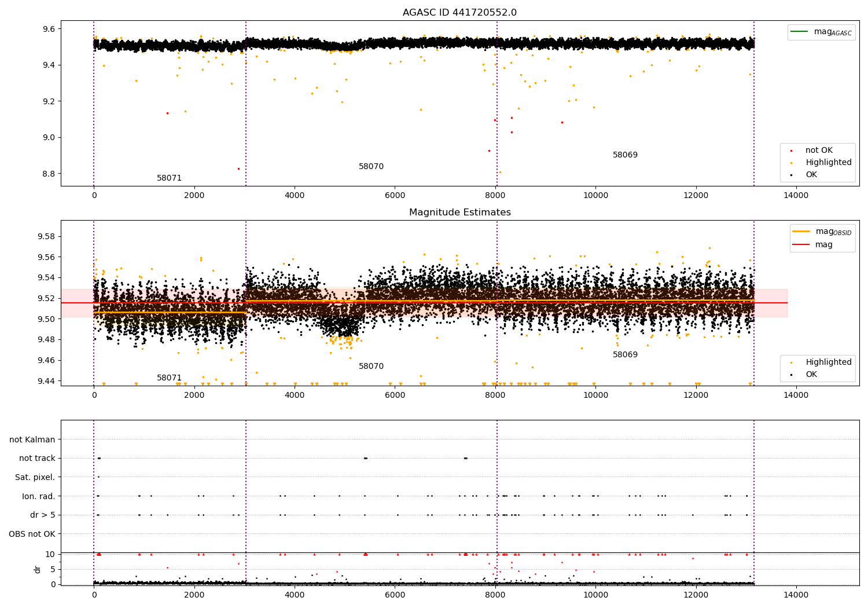868x608 pixels.
Task: Click the 9.44 y-axis tick label
Action: coord(46,381)
